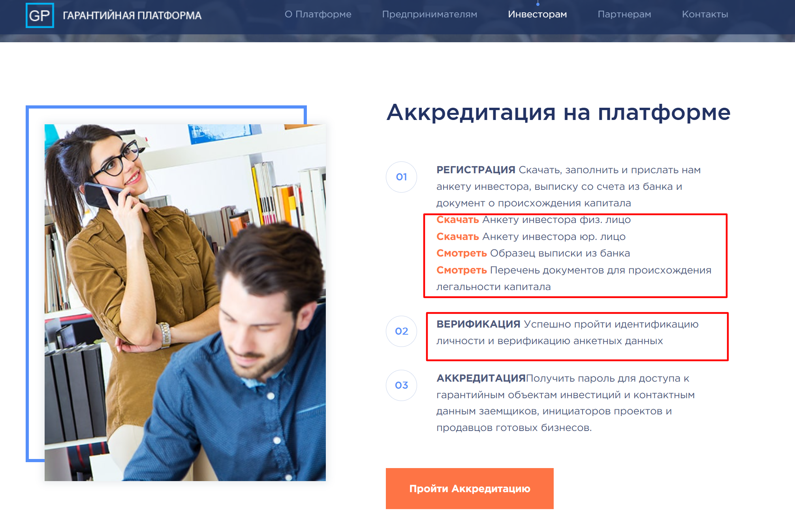795x532 pixels.
Task: Click the АККРЕДИТАЦИЯ step title
Action: (x=481, y=378)
